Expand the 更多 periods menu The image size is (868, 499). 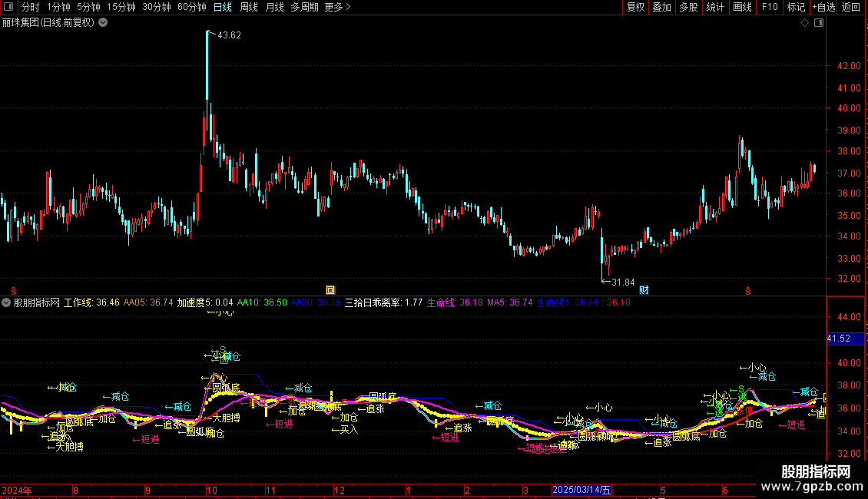[x=337, y=7]
